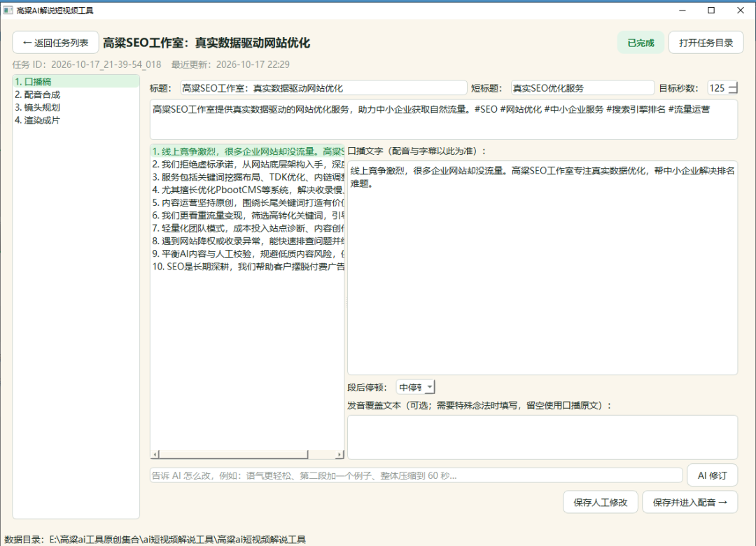
Task: Select script segment 3 服务包括关键词挖掘布局
Action: tap(247, 177)
